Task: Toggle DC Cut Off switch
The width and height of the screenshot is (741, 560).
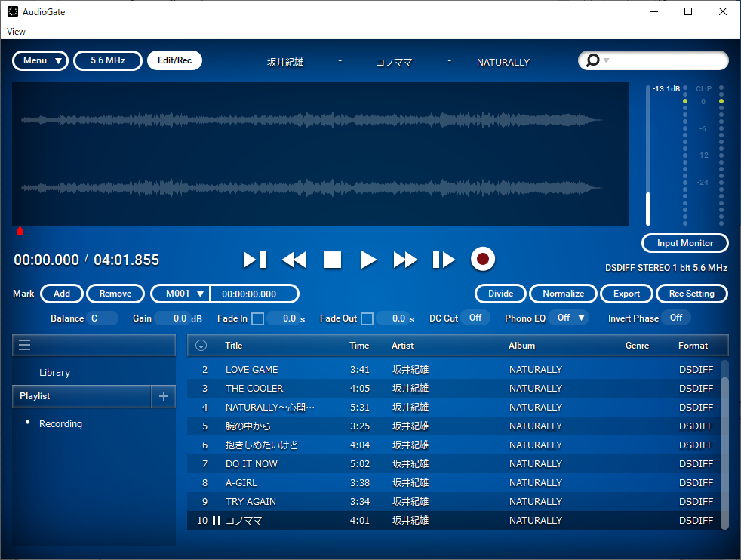Action: click(x=475, y=318)
